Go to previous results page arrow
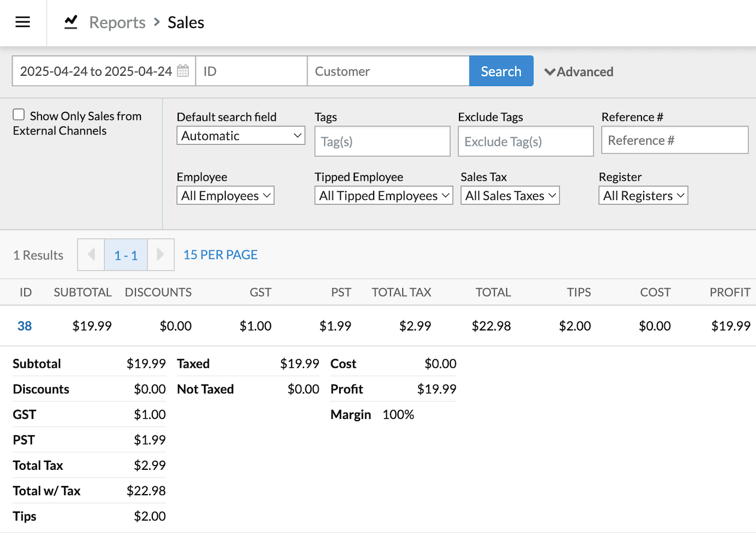The height and width of the screenshot is (533, 756). [x=91, y=254]
